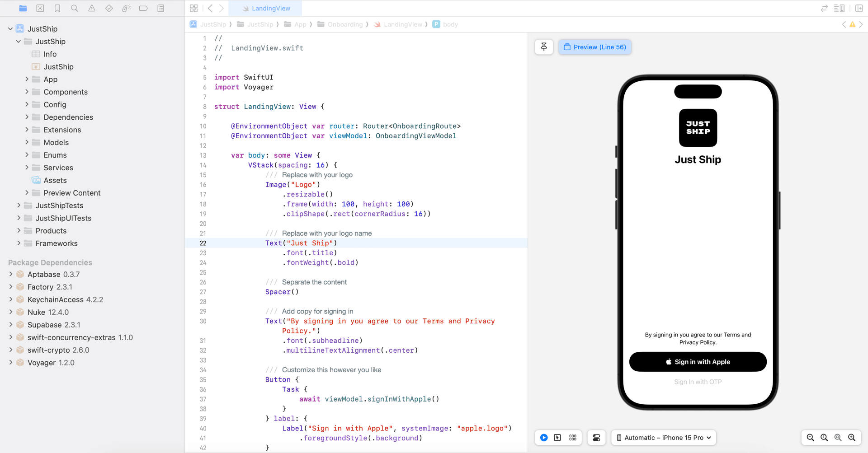Image resolution: width=868 pixels, height=453 pixels.
Task: Show preview variants grid
Action: pos(573,438)
